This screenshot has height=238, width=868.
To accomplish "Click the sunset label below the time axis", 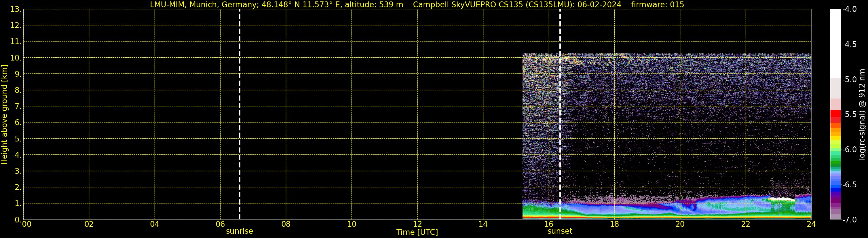I will pyautogui.click(x=560, y=231).
